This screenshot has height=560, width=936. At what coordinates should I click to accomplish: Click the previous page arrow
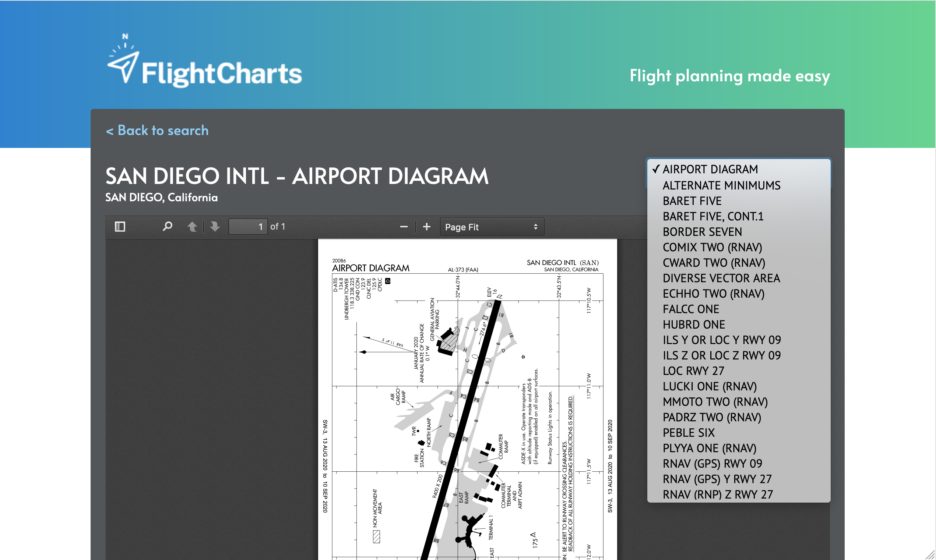[193, 226]
